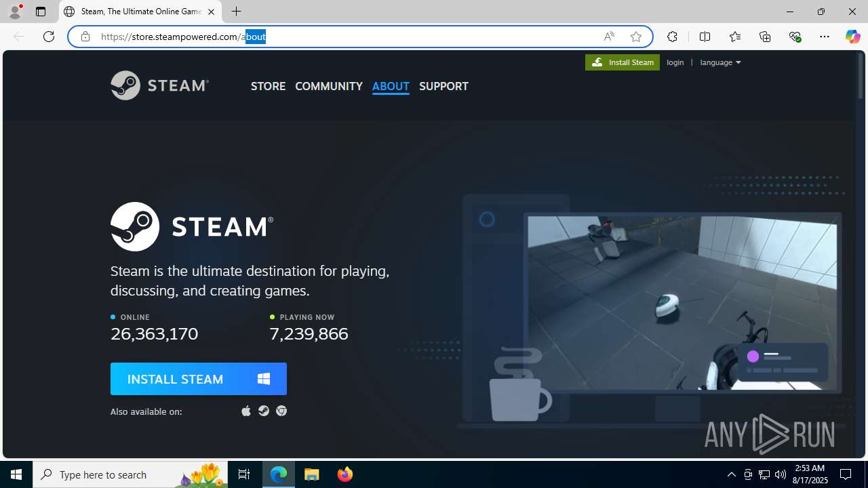Launch Firefox from the taskbar
Viewport: 868px width, 488px height.
(344, 474)
